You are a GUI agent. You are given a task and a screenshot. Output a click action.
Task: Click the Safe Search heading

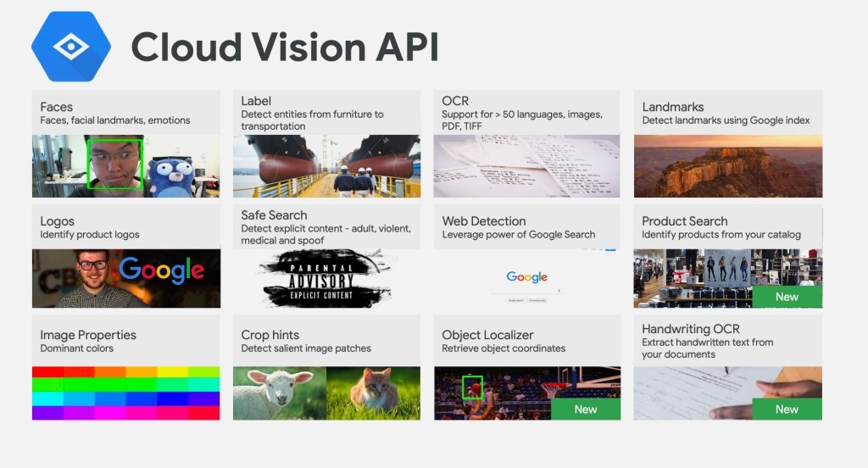point(274,215)
